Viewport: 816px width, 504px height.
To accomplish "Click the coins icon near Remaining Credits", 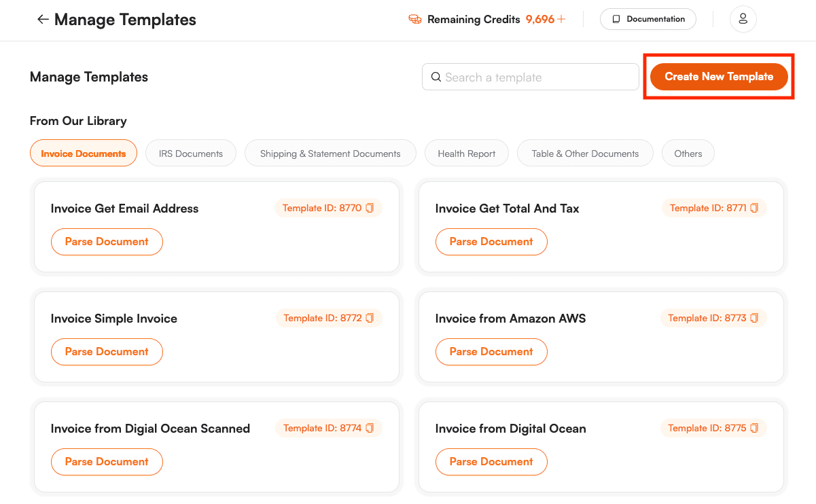I will point(414,20).
